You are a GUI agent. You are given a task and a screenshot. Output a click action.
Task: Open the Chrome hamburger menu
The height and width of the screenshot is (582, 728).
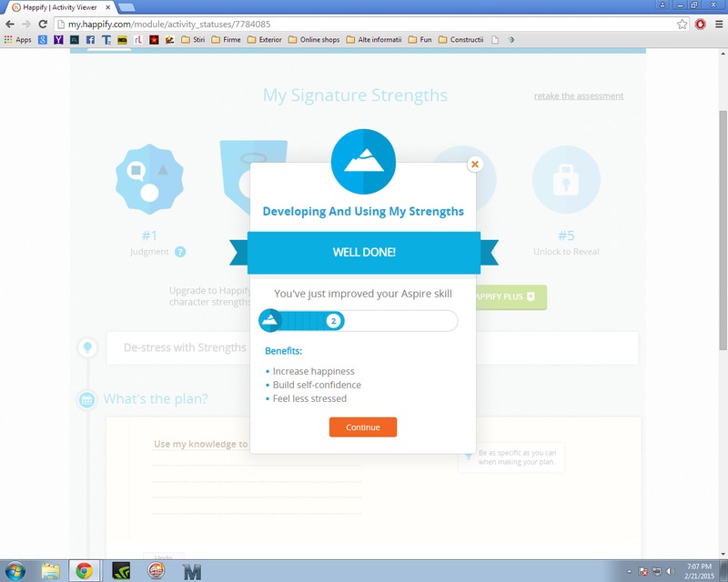pos(718,25)
